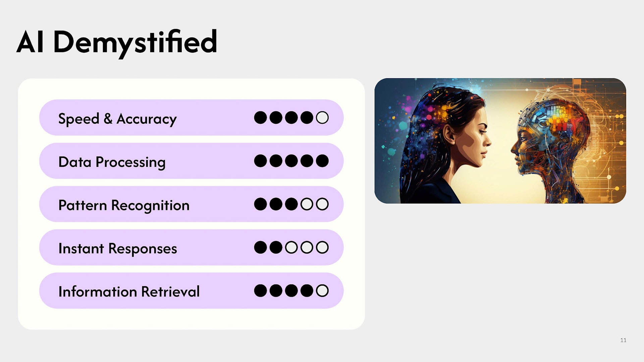Click the second filled dot of Instant Responses
The width and height of the screenshot is (644, 362).
click(x=276, y=247)
